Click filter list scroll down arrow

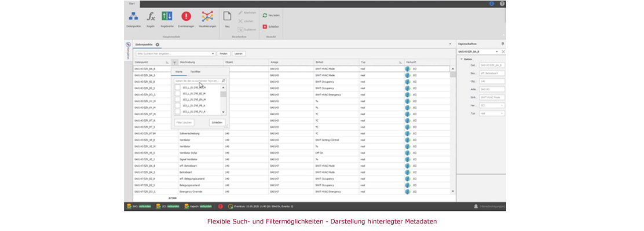224,112
